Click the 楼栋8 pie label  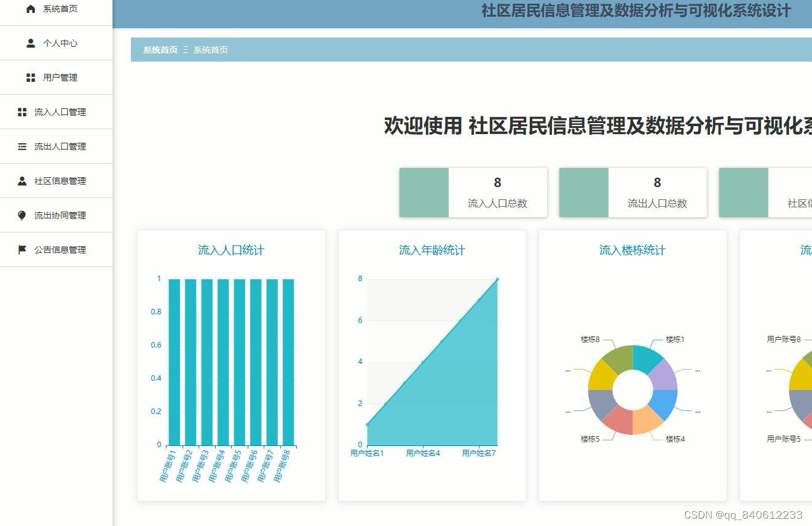(x=590, y=340)
